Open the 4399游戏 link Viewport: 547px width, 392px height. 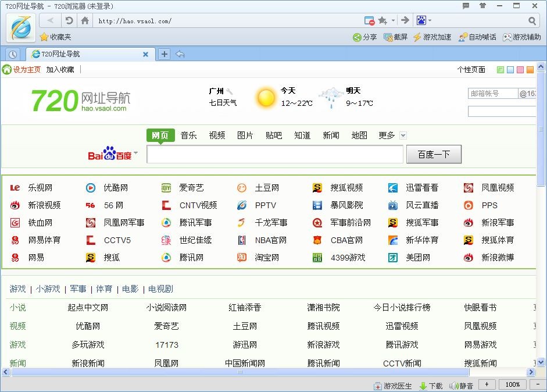(348, 258)
